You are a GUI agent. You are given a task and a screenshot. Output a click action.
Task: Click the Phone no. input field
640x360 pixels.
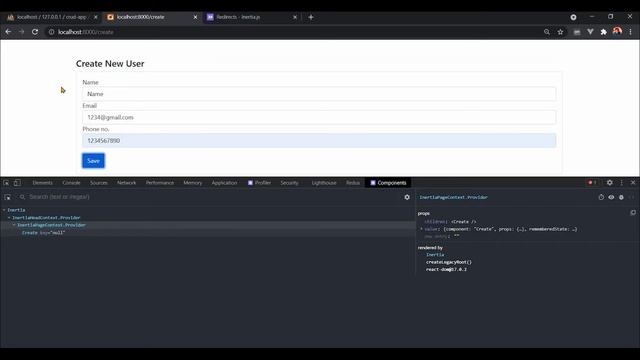[x=319, y=141]
